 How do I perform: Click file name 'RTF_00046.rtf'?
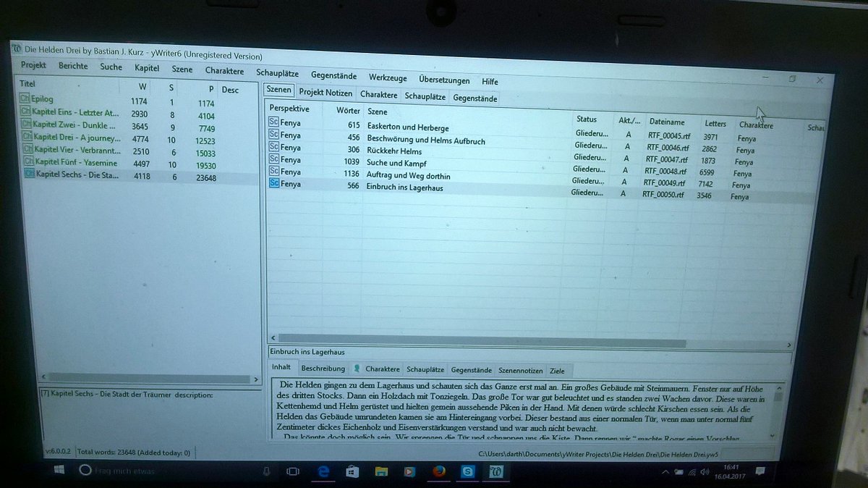click(667, 147)
